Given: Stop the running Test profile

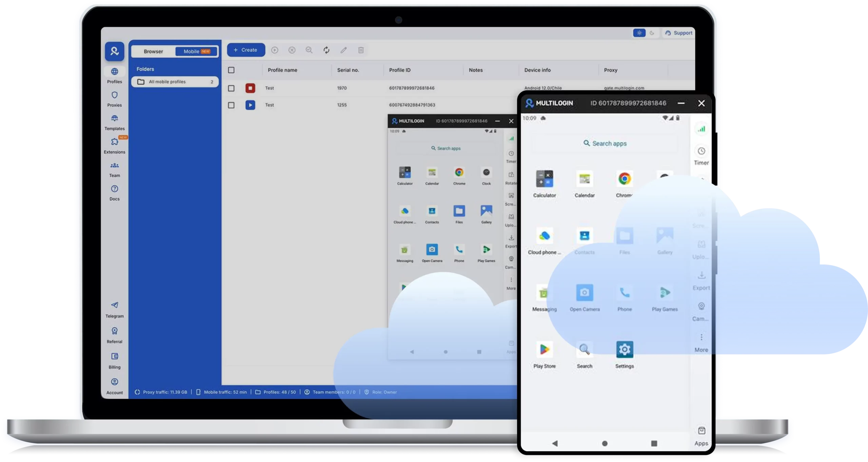Looking at the screenshot, I should 250,88.
